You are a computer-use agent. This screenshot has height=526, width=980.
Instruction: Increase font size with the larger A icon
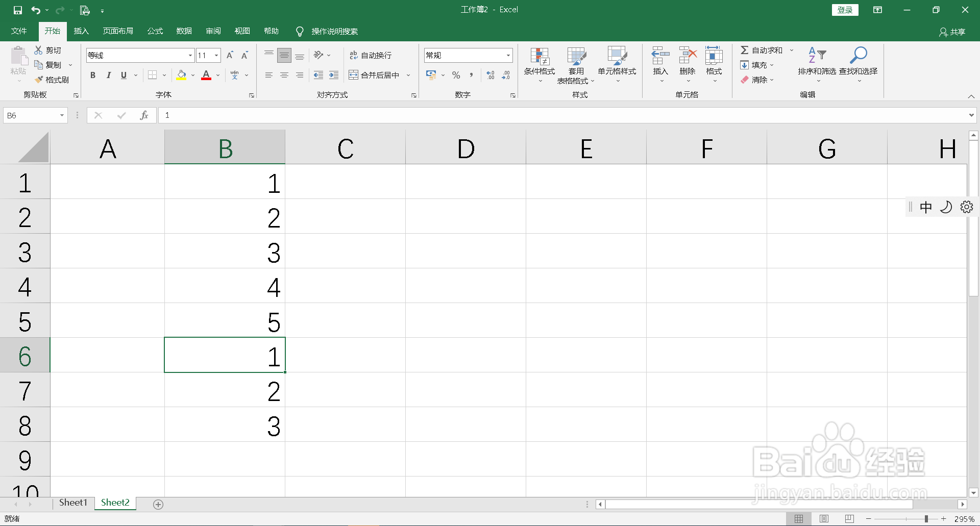[x=230, y=55]
